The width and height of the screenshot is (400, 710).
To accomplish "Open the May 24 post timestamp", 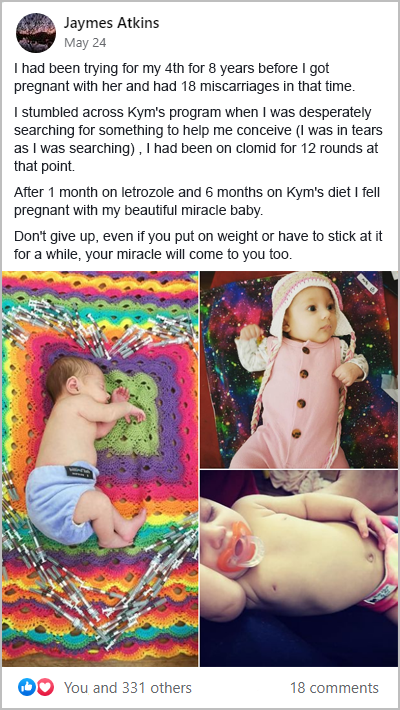I will [85, 43].
